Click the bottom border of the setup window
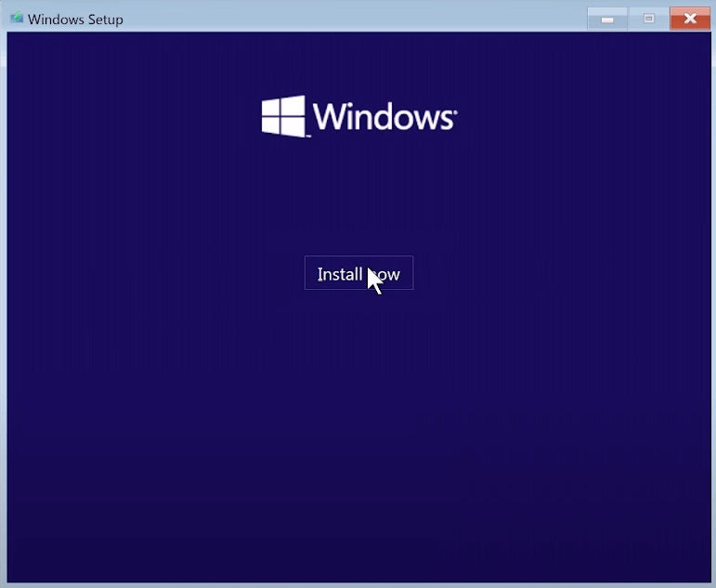The image size is (716, 588). point(358,584)
